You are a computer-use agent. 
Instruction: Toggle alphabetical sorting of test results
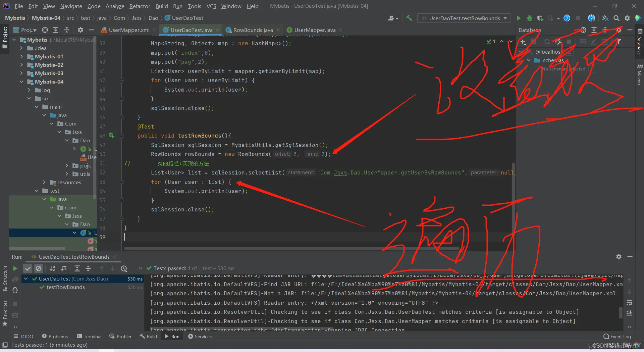click(52, 268)
